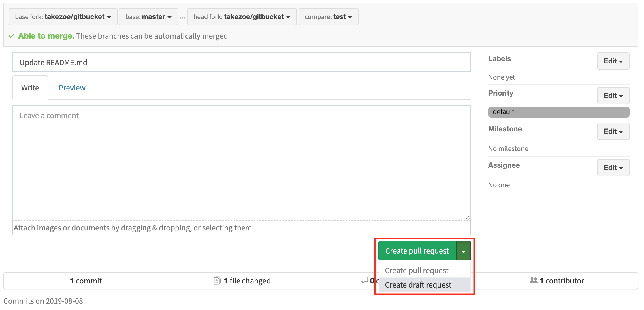
Task: Click the Able to merge status text
Action: [46, 36]
